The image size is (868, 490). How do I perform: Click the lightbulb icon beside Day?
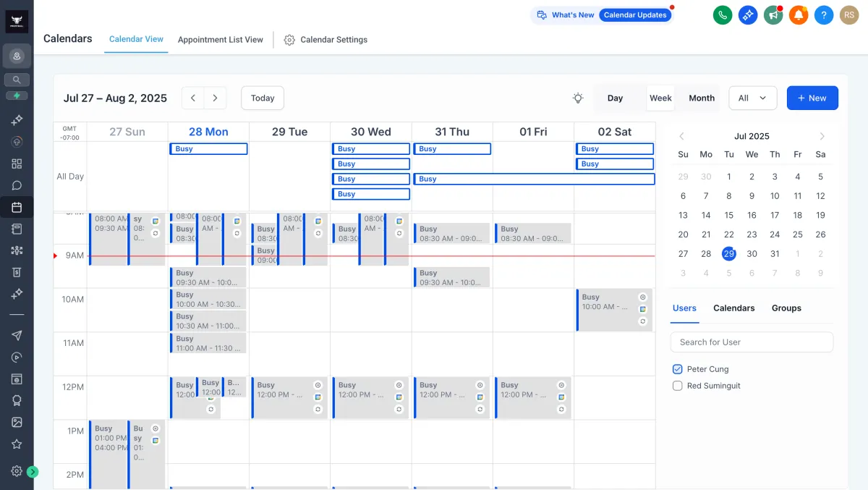click(577, 98)
